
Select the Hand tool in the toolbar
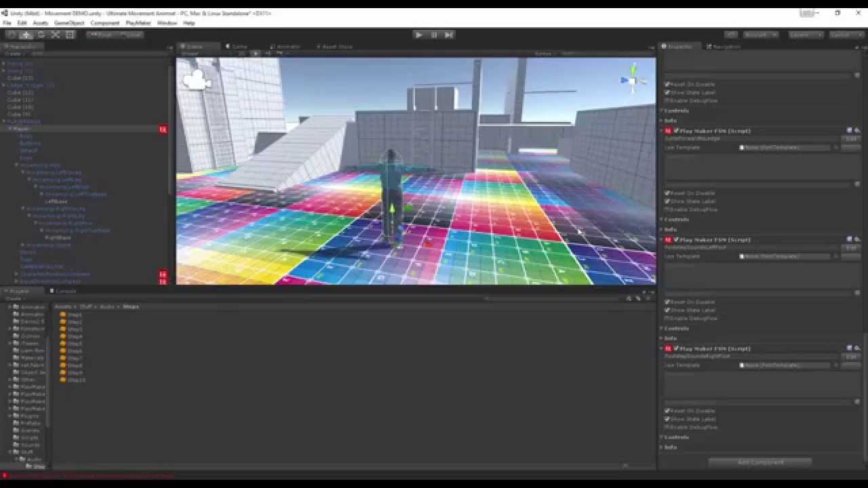(12, 35)
